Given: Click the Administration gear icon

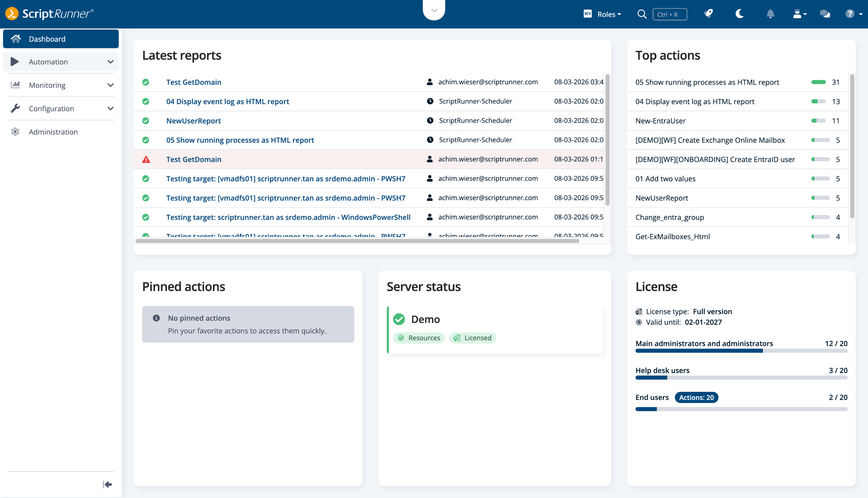Looking at the screenshot, I should pos(15,132).
